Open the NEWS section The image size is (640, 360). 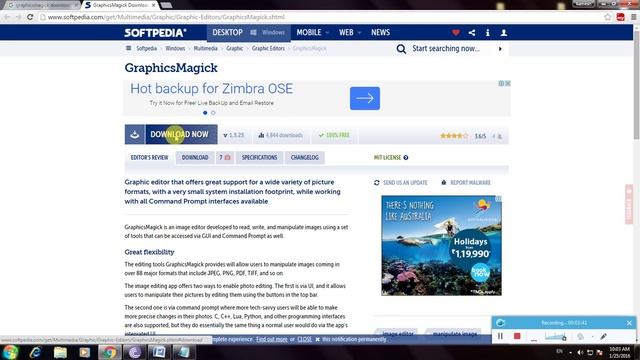pyautogui.click(x=380, y=33)
